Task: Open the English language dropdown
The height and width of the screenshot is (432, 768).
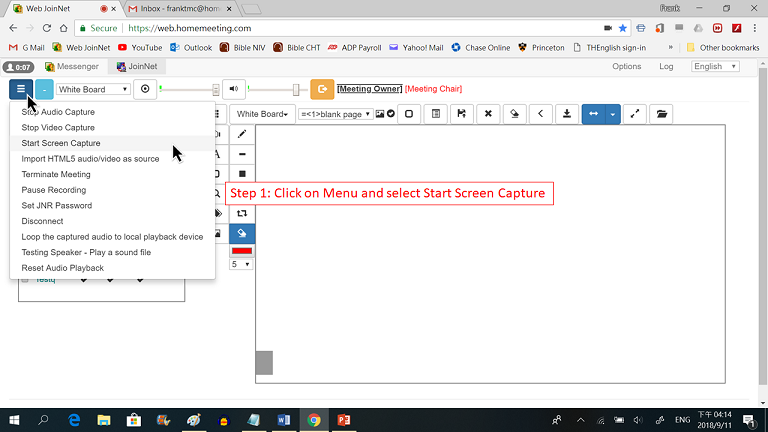Action: pyautogui.click(x=713, y=66)
